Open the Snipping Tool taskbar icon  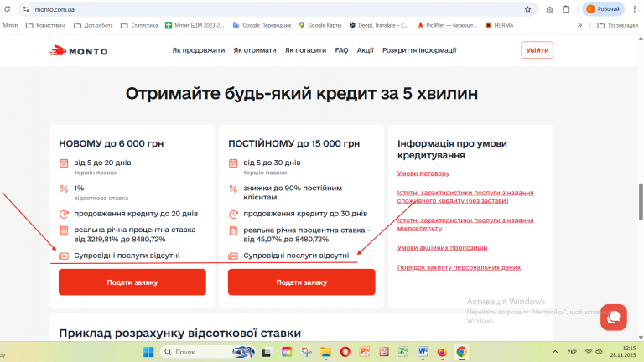click(306, 352)
